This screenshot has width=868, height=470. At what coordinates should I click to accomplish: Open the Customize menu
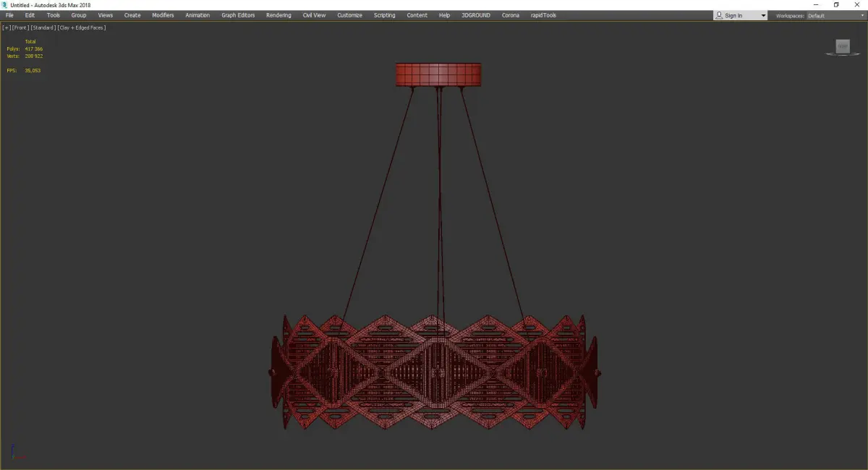(x=349, y=15)
